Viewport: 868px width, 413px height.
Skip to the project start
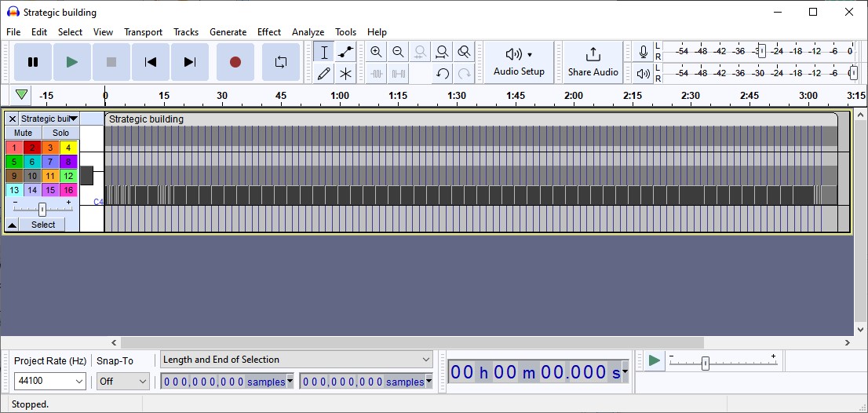tap(151, 62)
